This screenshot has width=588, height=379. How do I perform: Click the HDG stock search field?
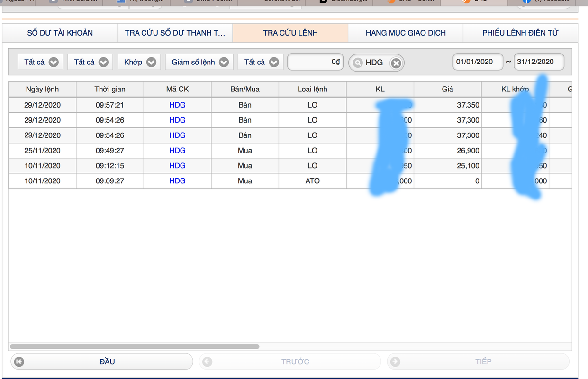pos(376,63)
